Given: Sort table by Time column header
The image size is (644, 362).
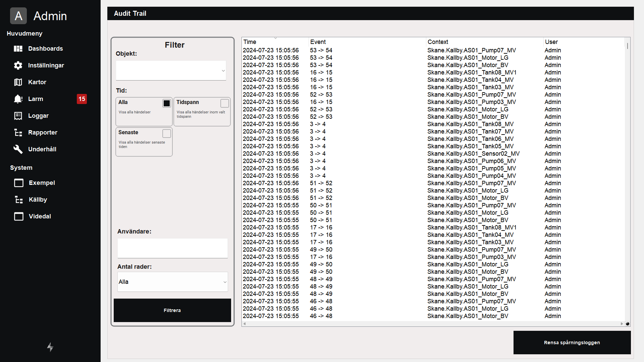Looking at the screenshot, I should pos(250,42).
